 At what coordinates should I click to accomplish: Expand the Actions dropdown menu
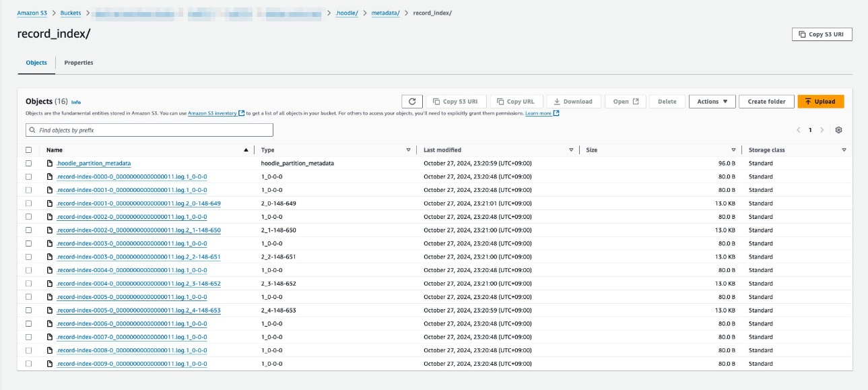click(x=712, y=102)
